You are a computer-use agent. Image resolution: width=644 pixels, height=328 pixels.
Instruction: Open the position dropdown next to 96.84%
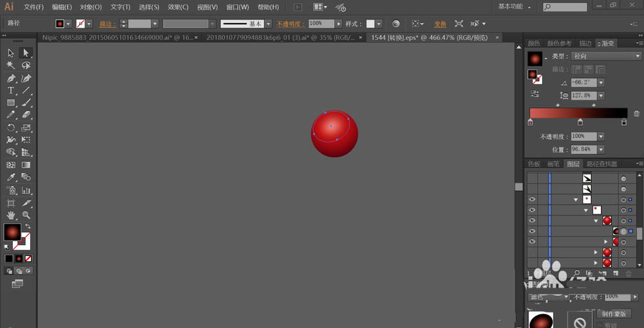[x=601, y=150]
